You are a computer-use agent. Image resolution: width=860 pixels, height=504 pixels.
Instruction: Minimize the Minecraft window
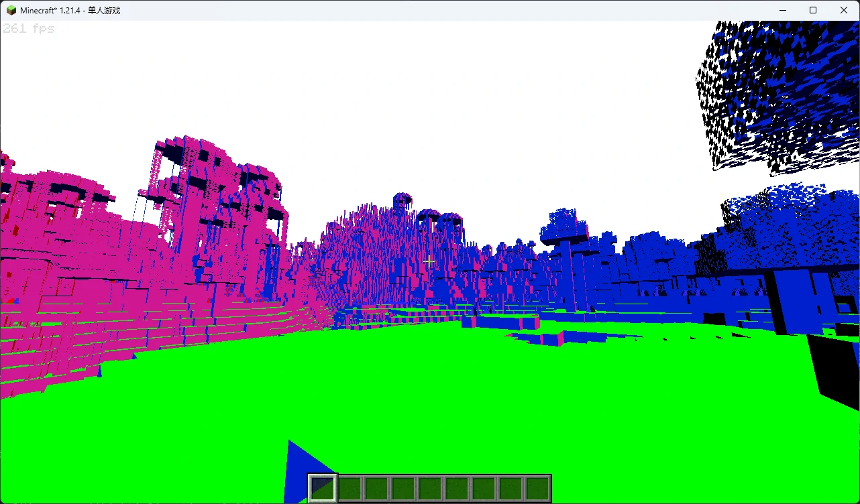point(782,10)
